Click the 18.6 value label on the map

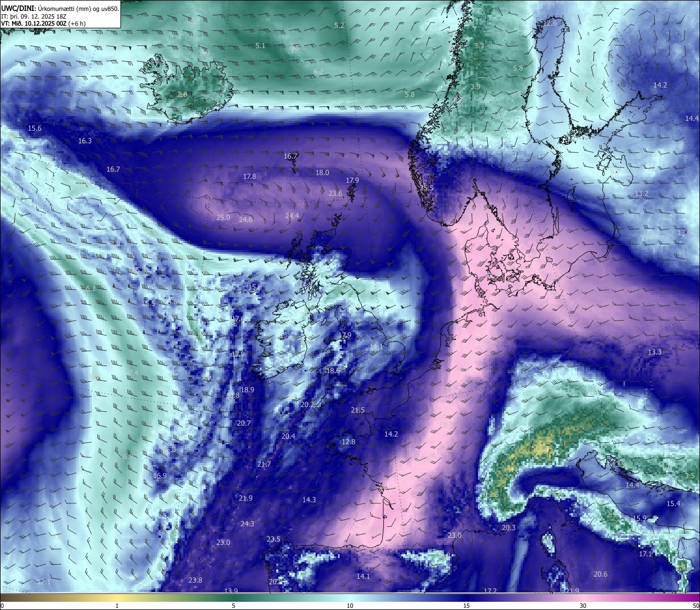(x=333, y=371)
